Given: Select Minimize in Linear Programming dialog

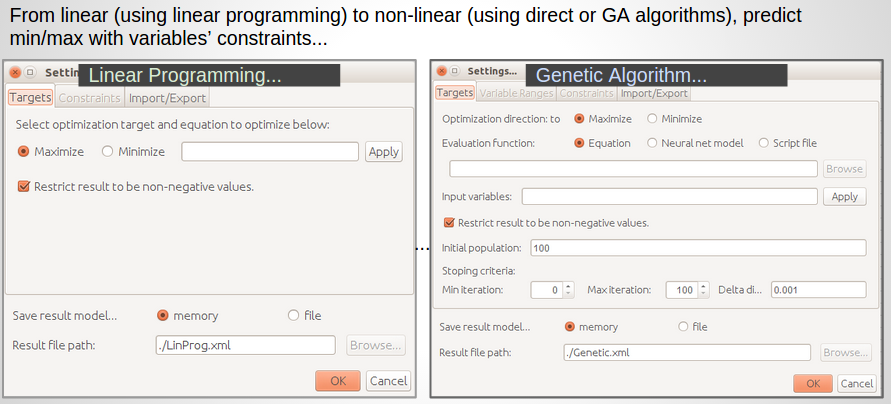Looking at the screenshot, I should (107, 152).
